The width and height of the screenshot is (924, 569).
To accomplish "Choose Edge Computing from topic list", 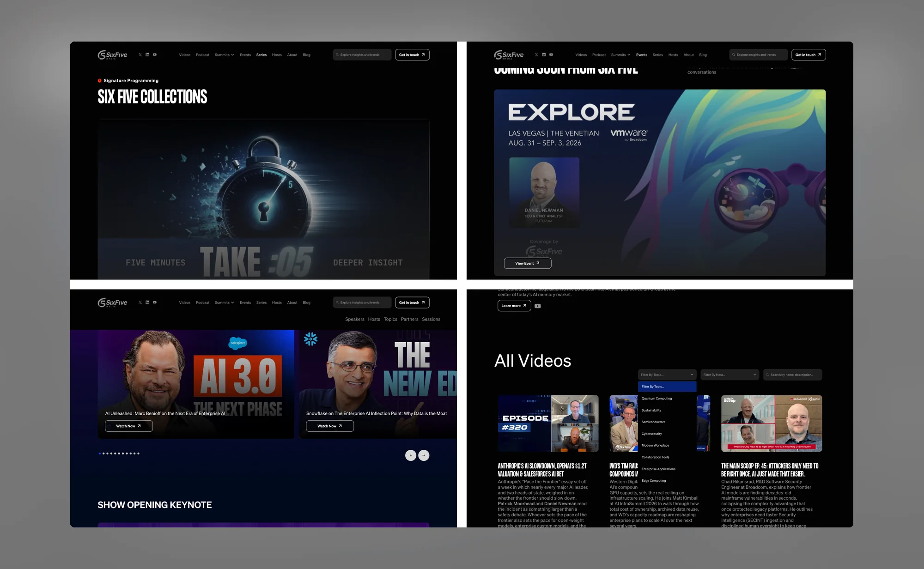I will (667, 480).
